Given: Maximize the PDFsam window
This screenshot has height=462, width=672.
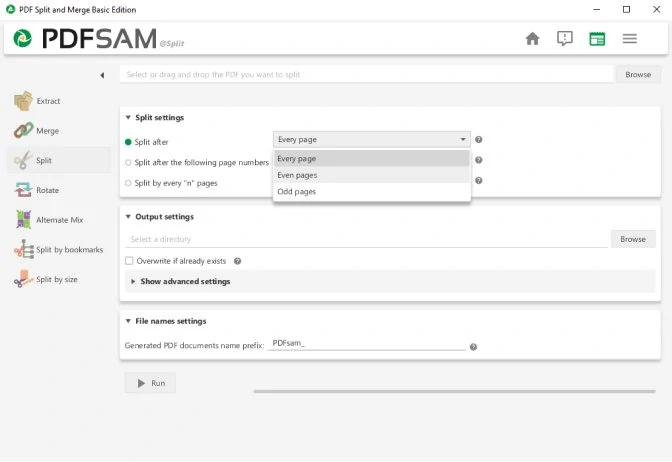Looking at the screenshot, I should [626, 9].
